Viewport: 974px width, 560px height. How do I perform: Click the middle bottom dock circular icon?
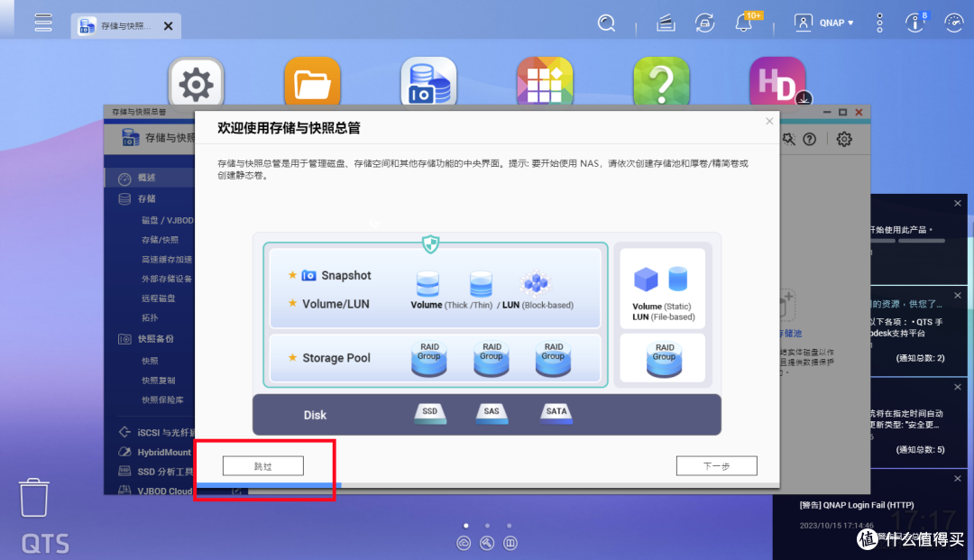point(487,543)
